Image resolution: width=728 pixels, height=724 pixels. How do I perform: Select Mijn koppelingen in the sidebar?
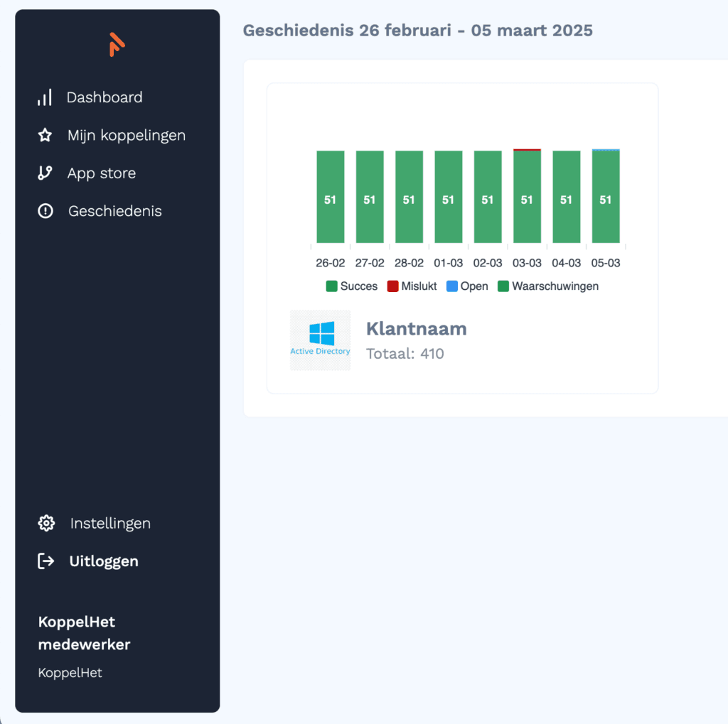[127, 135]
